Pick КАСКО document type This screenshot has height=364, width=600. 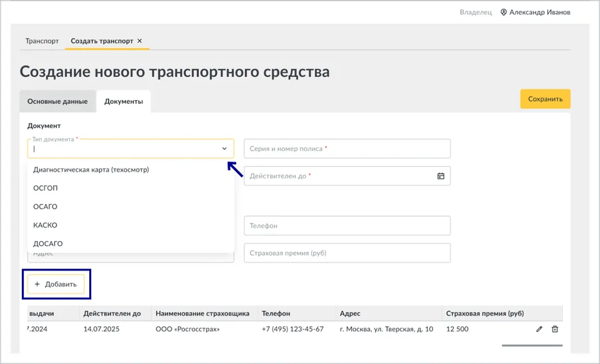[x=130, y=225]
